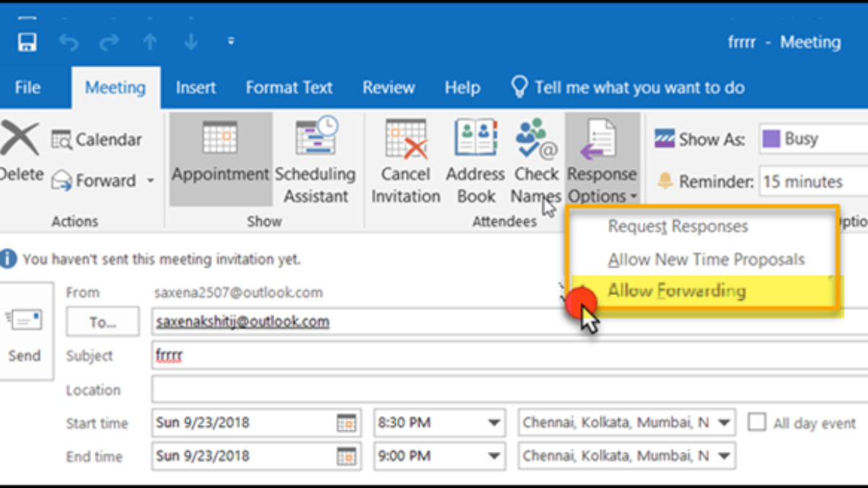Click the Next Item down arrow
This screenshot has height=488, width=868.
[191, 43]
